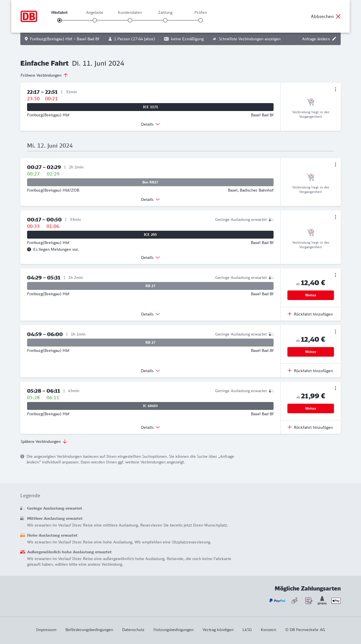Click the occupancy icon on 04:29 RB 27
The image size is (361, 644).
[271, 277]
